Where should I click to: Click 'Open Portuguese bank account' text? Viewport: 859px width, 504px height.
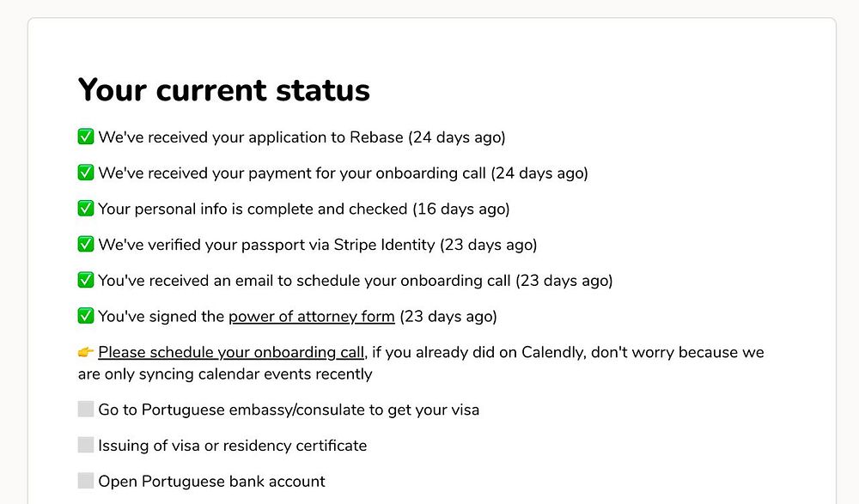click(x=211, y=482)
